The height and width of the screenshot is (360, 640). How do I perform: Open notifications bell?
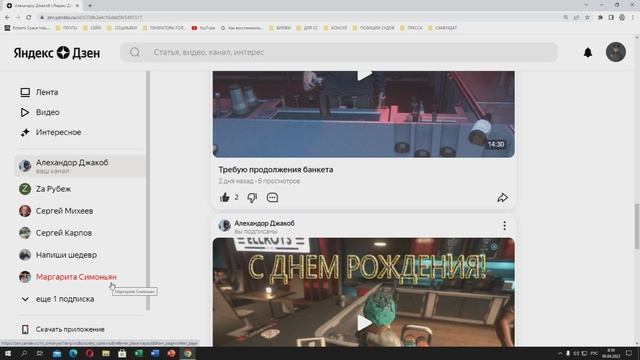[x=588, y=52]
